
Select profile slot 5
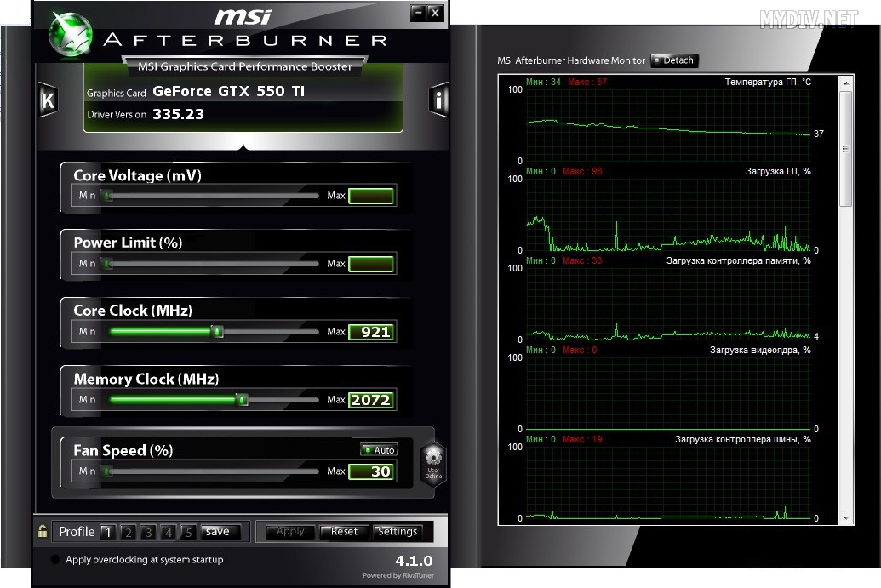point(189,532)
